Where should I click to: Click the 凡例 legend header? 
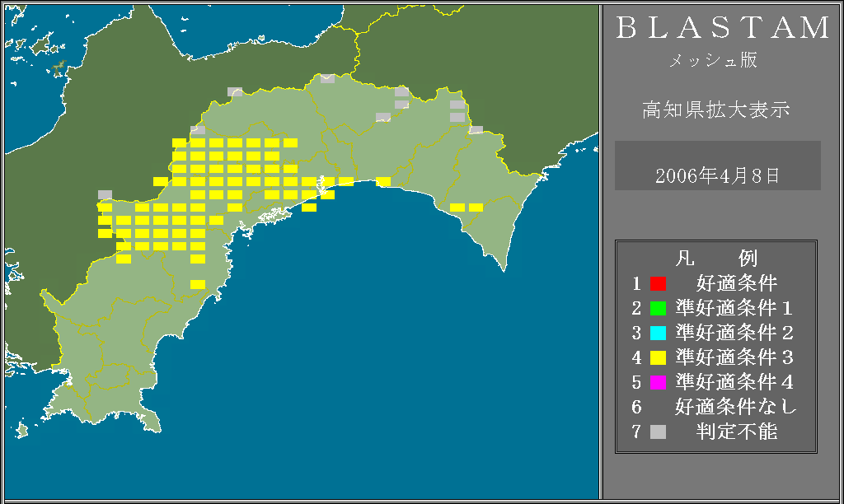[x=716, y=259]
